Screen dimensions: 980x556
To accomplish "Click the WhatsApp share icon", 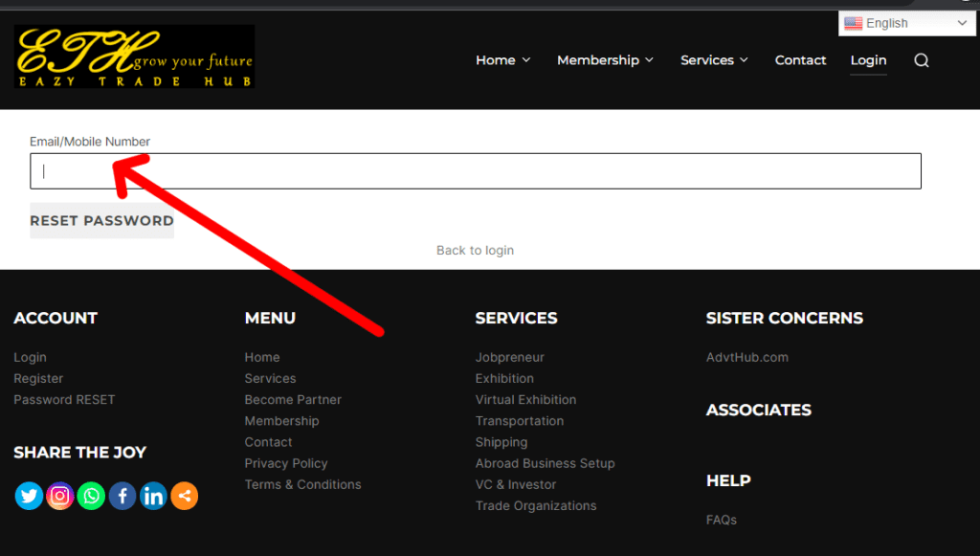I will [91, 496].
